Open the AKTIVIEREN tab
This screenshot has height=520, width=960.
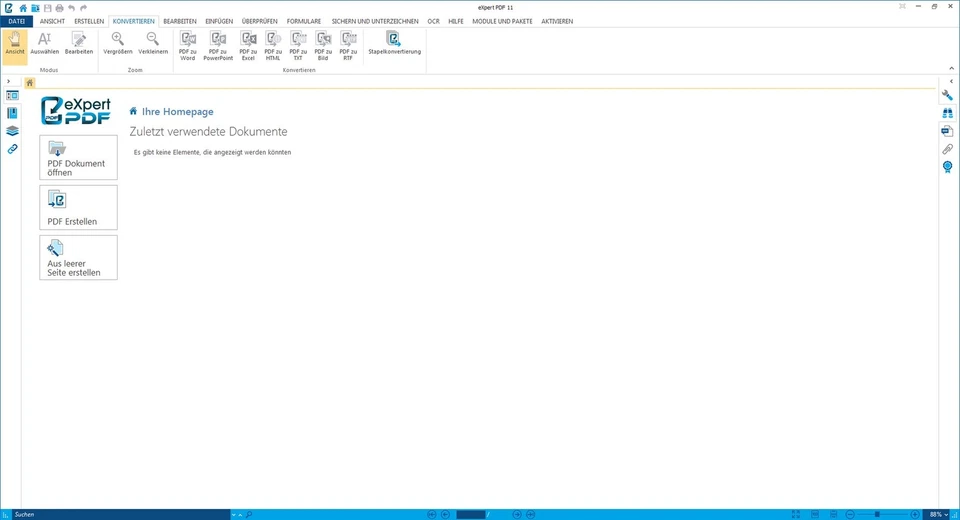pos(557,21)
